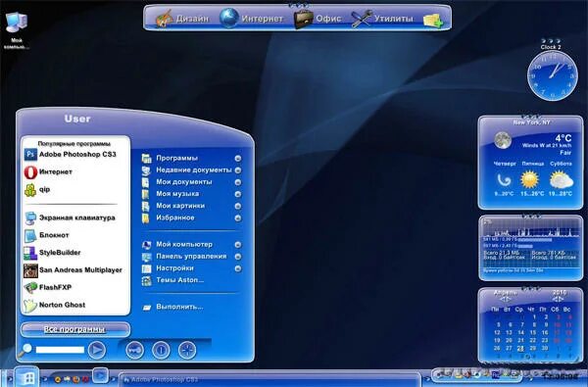Click the partly cloudy icon under Суббота

(x=561, y=179)
